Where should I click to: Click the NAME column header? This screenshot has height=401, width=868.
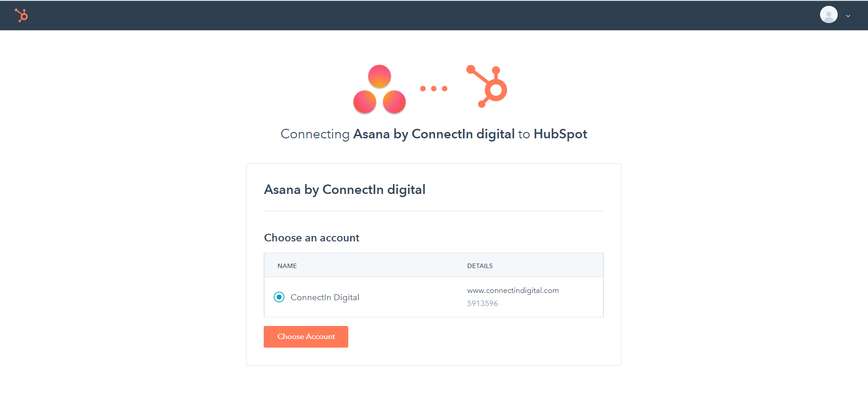287,266
